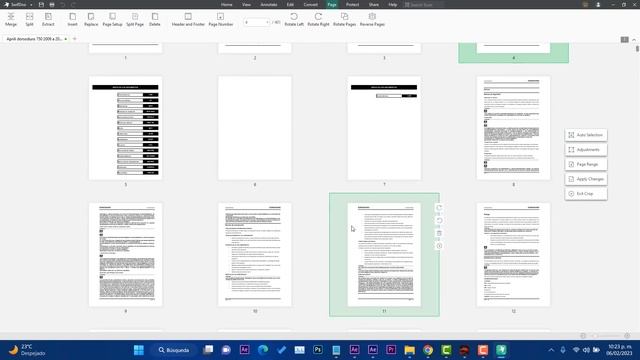Open the Extract pages tool
The width and height of the screenshot is (640, 360).
[x=48, y=19]
